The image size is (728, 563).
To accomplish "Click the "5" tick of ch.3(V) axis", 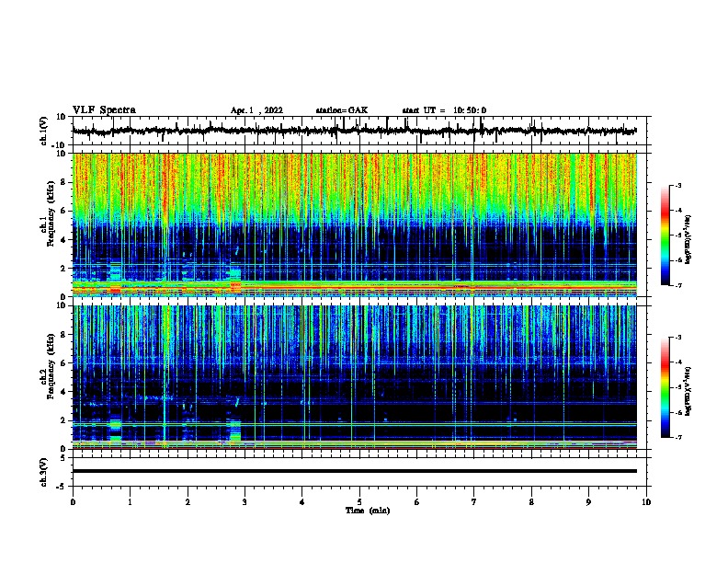I will click(63, 457).
